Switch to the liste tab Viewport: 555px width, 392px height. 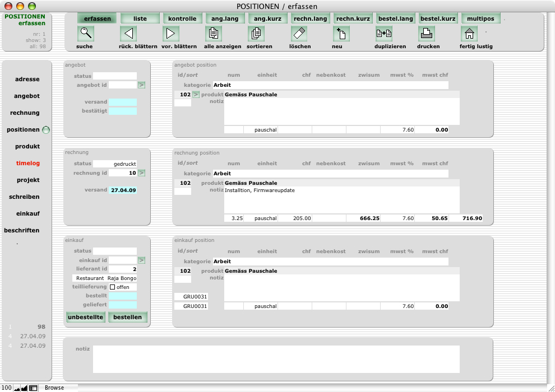(140, 18)
